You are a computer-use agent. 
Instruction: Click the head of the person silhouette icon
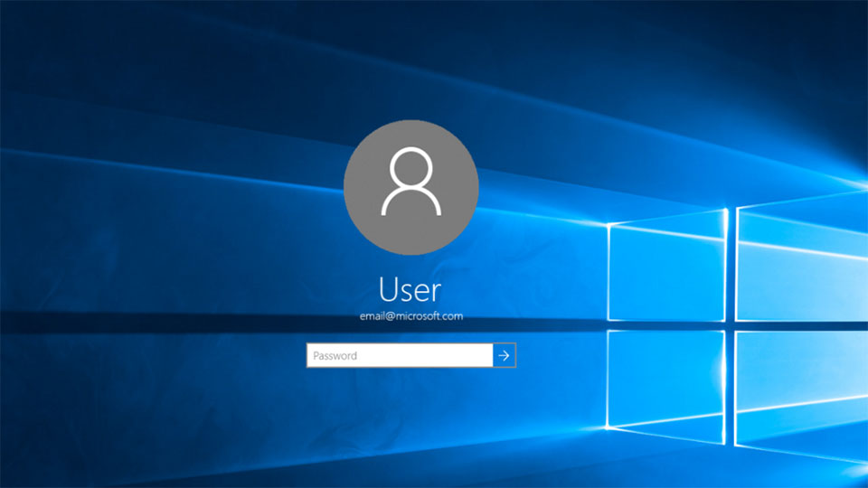tap(410, 168)
